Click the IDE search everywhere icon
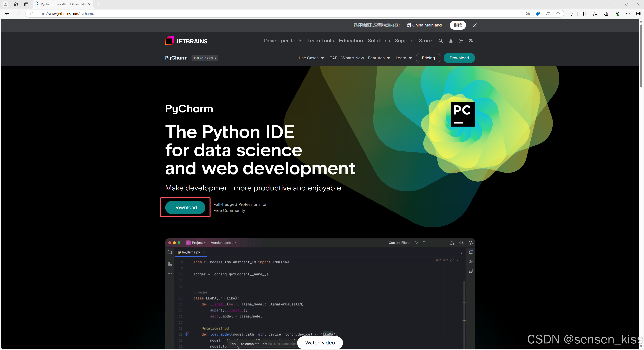The image size is (644, 350). [461, 243]
